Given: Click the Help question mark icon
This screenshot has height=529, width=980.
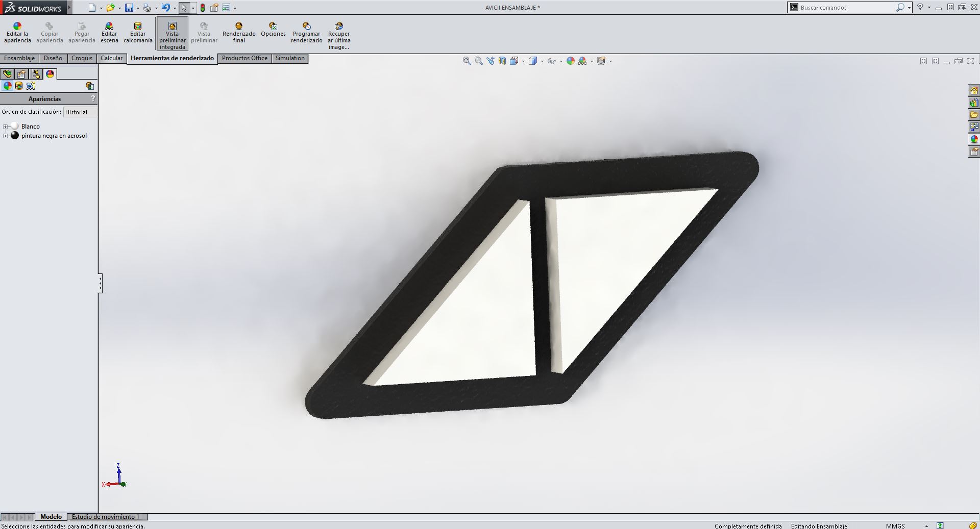Looking at the screenshot, I should coord(920,7).
